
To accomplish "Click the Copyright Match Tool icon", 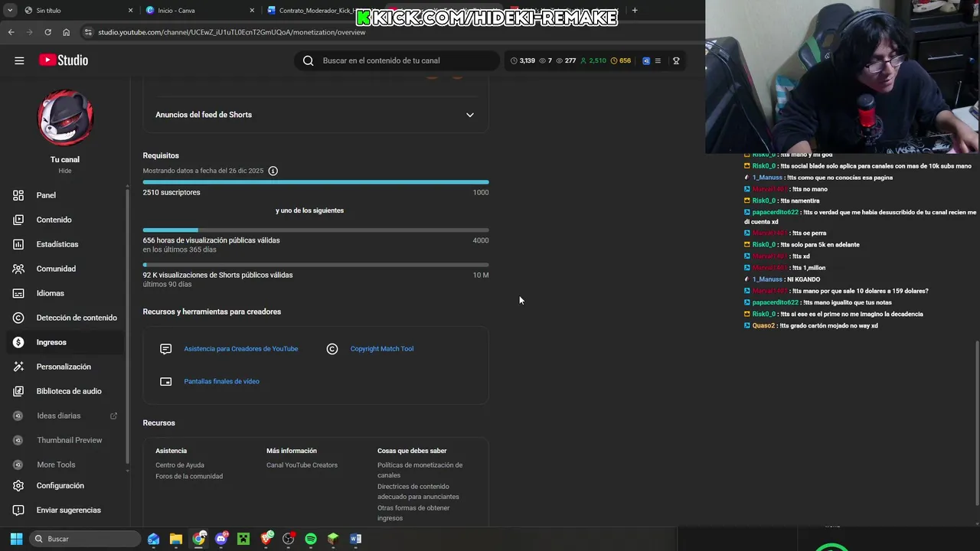I will click(332, 349).
